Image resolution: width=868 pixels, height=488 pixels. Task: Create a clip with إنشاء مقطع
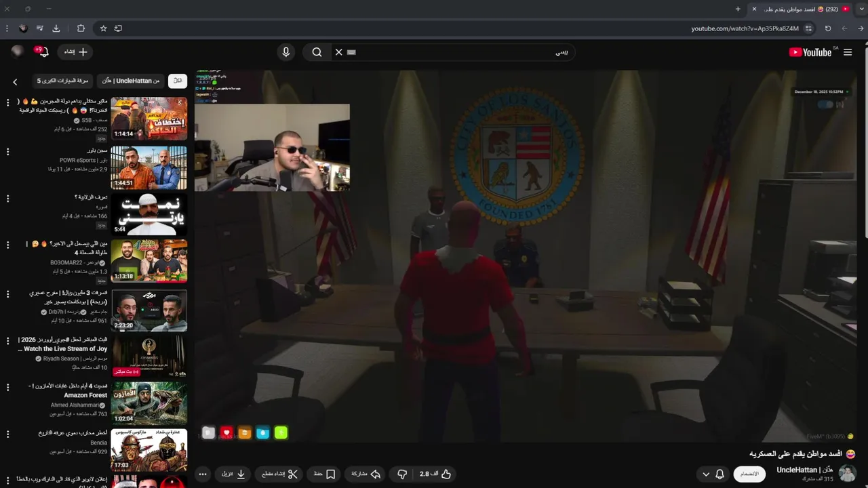coord(279,474)
